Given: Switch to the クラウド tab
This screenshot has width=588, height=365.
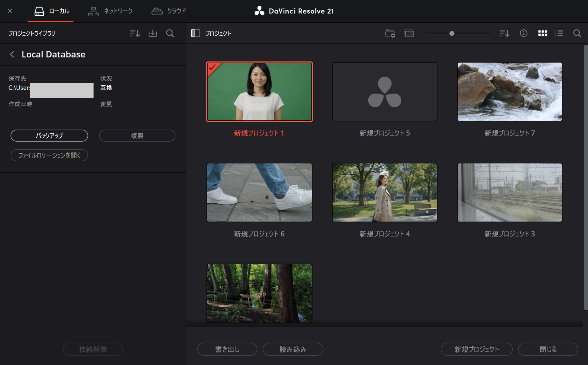Looking at the screenshot, I should (169, 11).
